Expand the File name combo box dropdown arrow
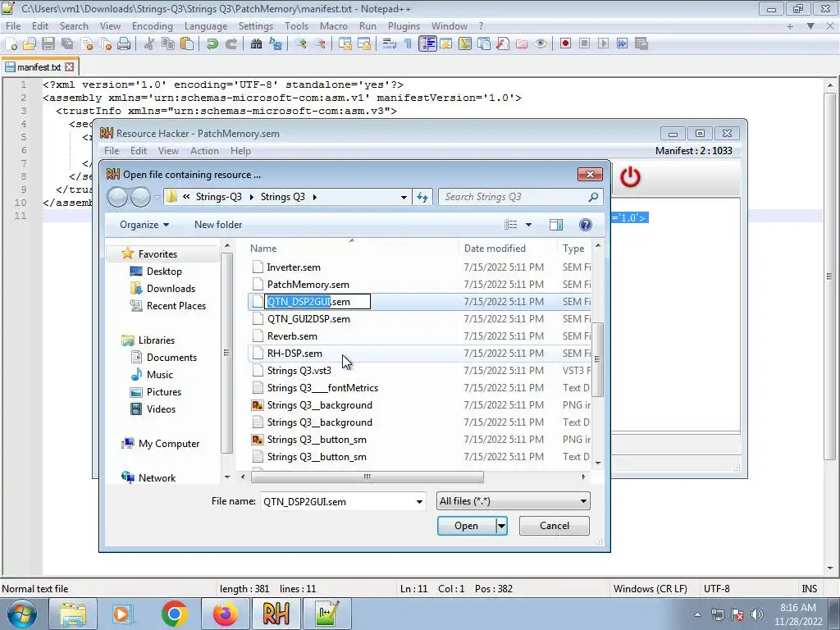The width and height of the screenshot is (840, 630). [x=419, y=502]
